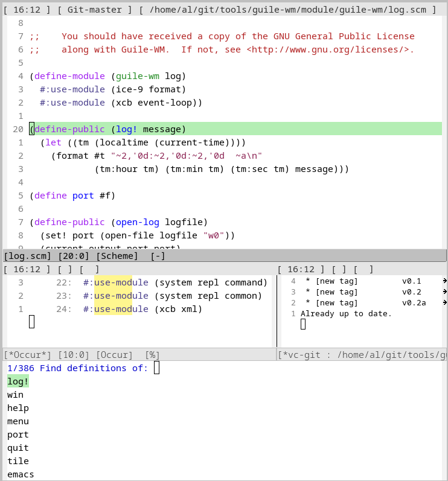Click the '(define port #f)' line

click(72, 196)
